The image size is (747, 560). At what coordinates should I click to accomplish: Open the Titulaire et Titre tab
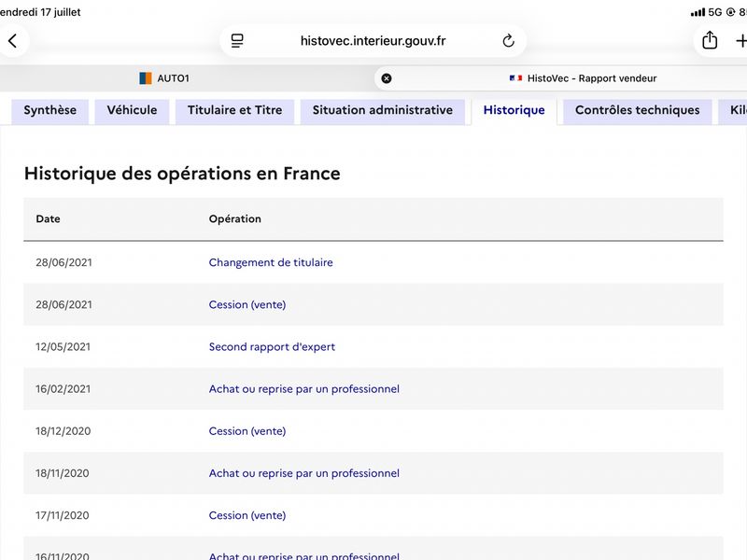pos(235,110)
